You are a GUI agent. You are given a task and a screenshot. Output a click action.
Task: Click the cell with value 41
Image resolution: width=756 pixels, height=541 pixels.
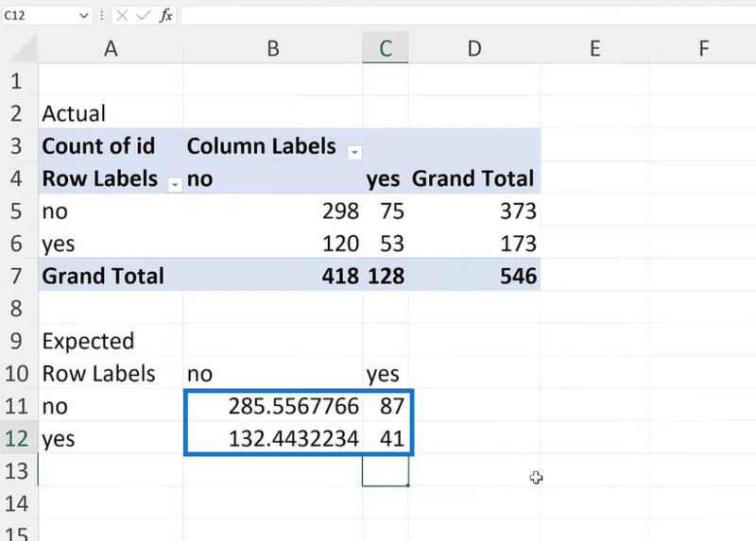pos(386,438)
